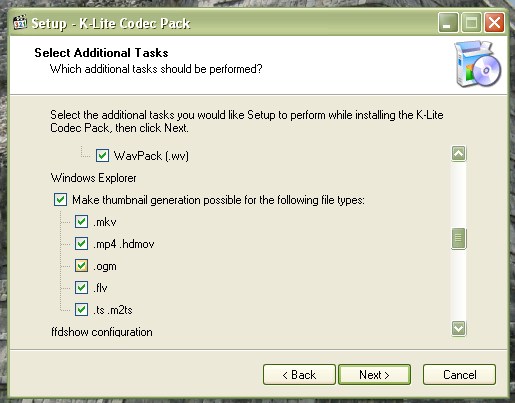Uncheck the WavPack (.wv) checkbox
The width and height of the screenshot is (515, 403).
pos(102,156)
